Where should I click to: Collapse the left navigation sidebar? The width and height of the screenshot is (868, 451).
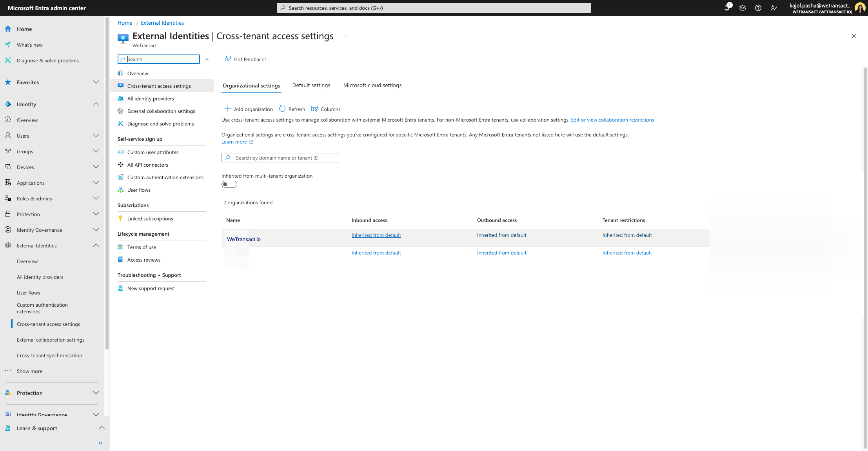coord(100,443)
